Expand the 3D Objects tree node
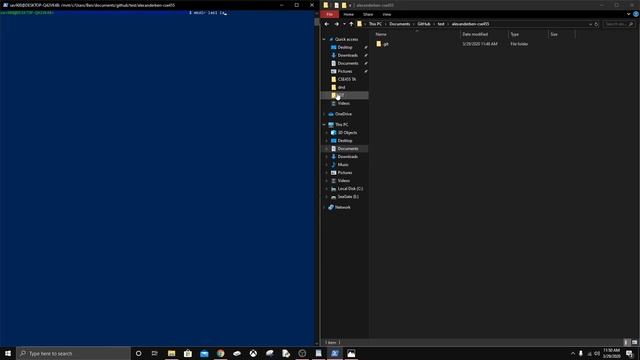The height and width of the screenshot is (360, 640). pyautogui.click(x=327, y=133)
